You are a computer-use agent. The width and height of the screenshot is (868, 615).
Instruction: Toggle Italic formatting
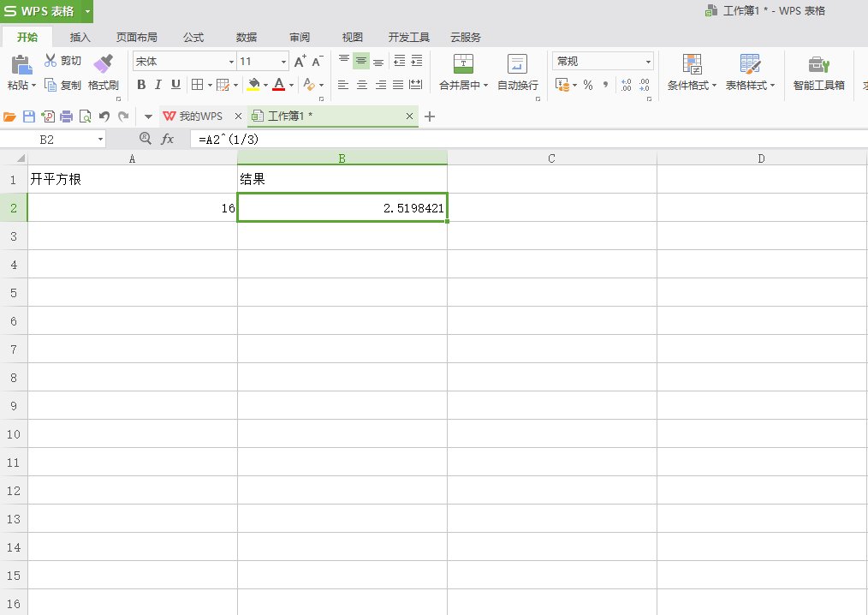tap(158, 85)
